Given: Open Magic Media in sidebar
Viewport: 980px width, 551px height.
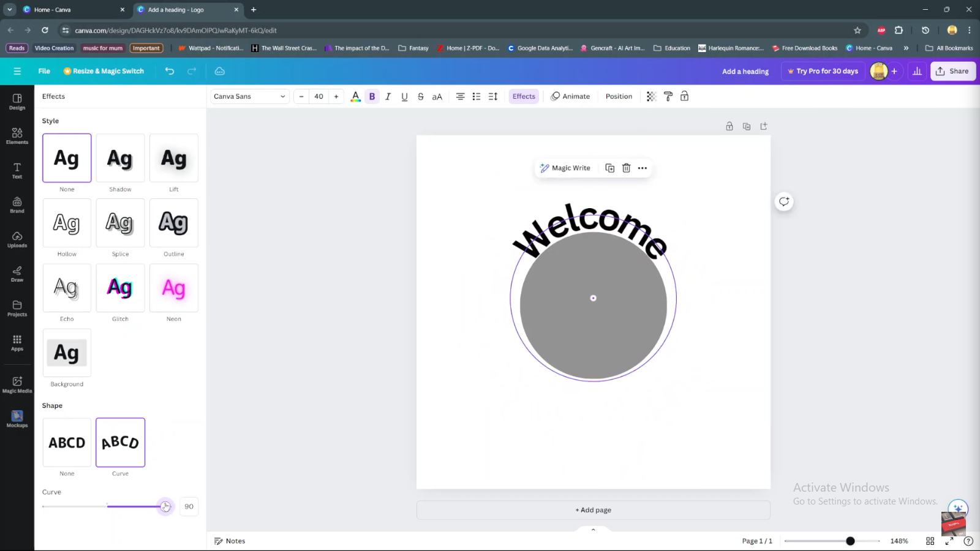Looking at the screenshot, I should point(17,384).
